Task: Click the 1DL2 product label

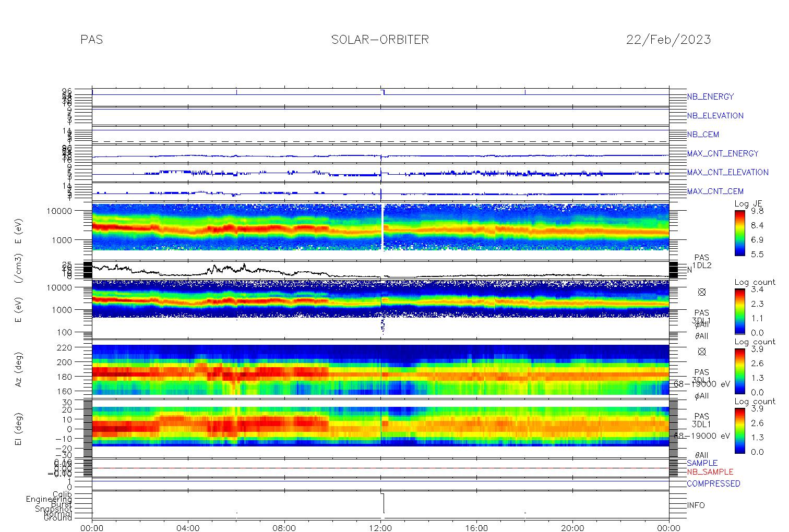Action: point(702,265)
